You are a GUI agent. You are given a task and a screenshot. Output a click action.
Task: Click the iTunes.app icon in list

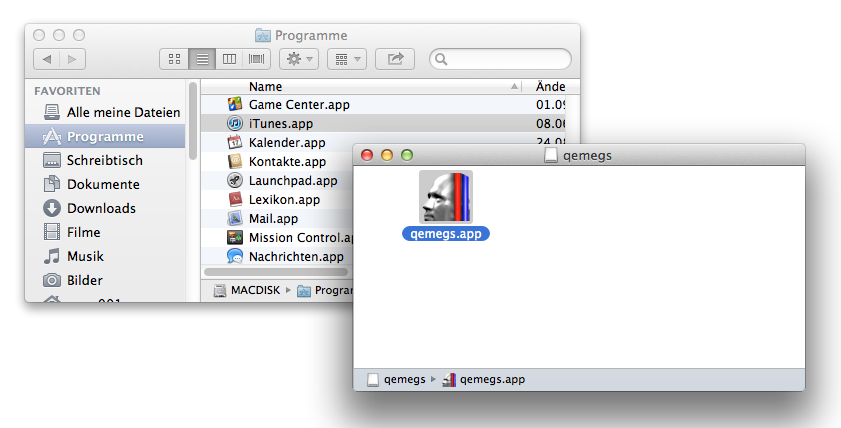235,124
